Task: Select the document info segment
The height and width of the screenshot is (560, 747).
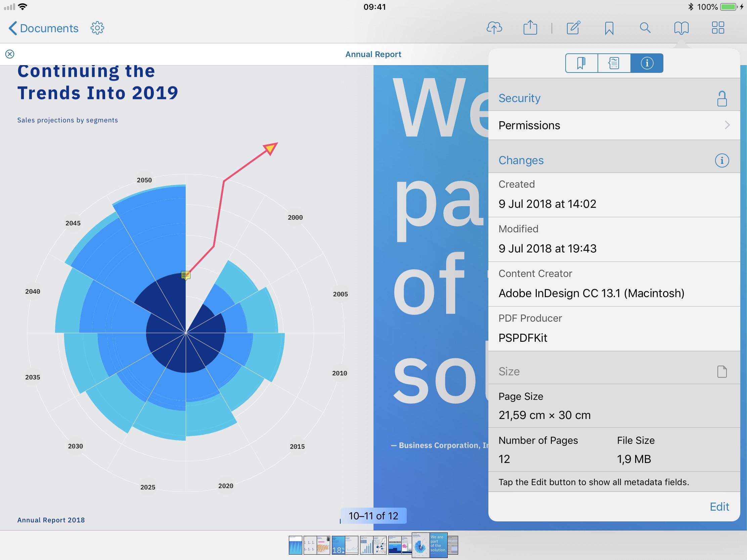Action: (646, 63)
